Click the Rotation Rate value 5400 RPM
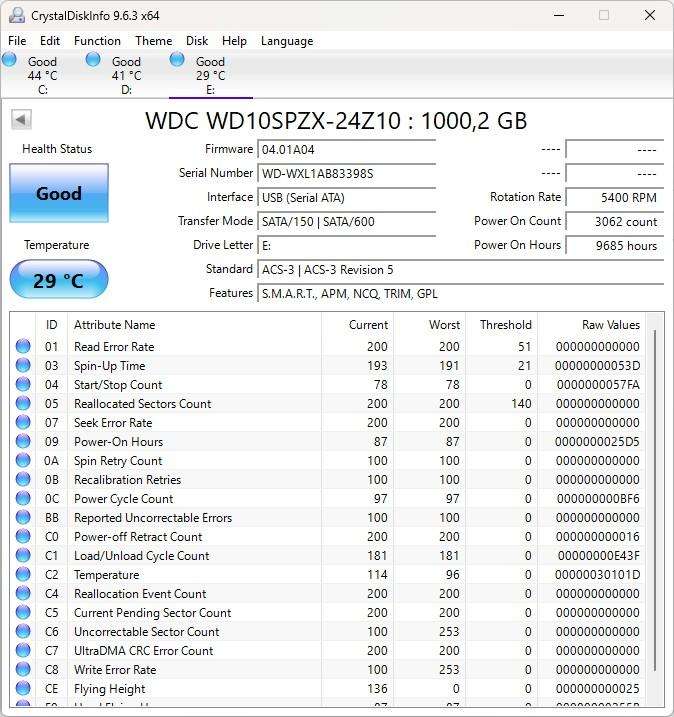 click(x=615, y=198)
